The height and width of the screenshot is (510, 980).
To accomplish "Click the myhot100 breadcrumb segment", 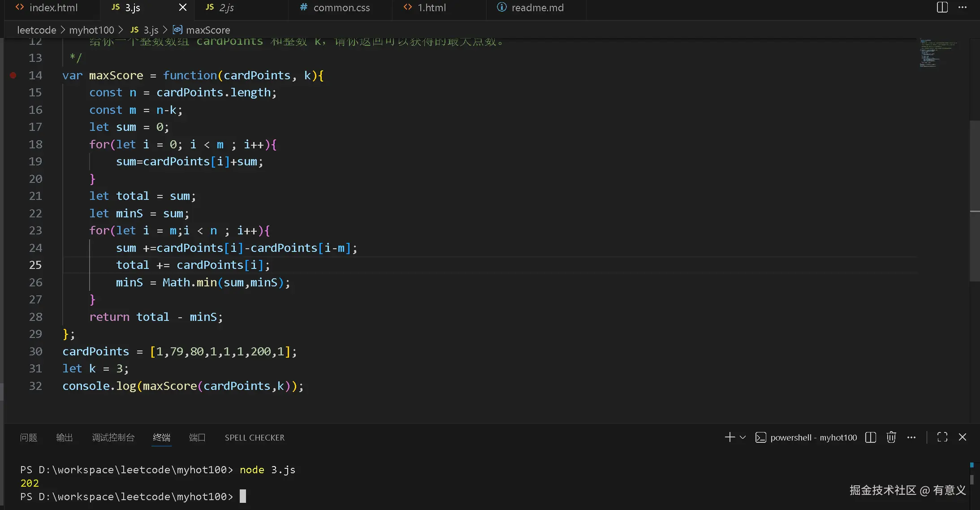I will [91, 30].
